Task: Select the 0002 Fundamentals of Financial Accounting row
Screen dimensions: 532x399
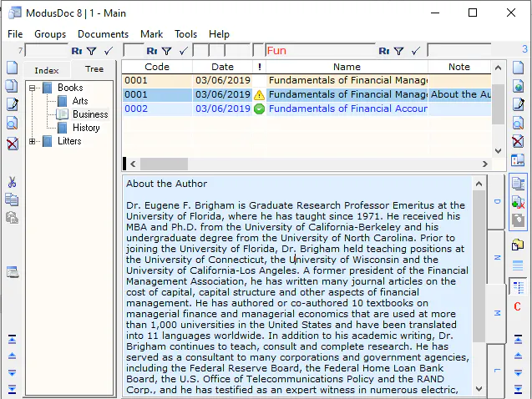Action: 307,109
